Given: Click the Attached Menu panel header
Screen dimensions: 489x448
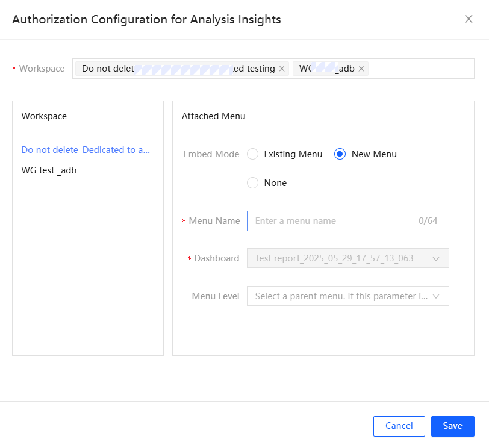Looking at the screenshot, I should (214, 116).
